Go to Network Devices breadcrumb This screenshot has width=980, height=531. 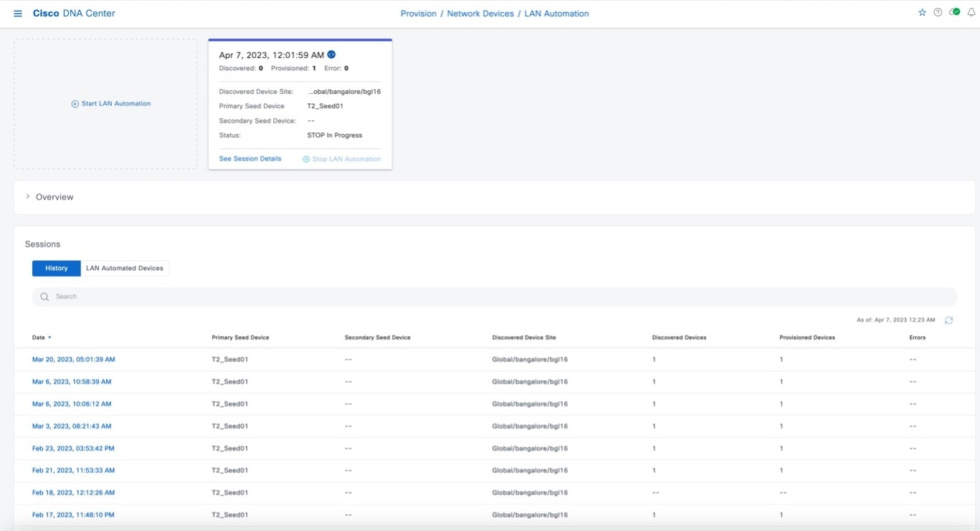tap(480, 14)
